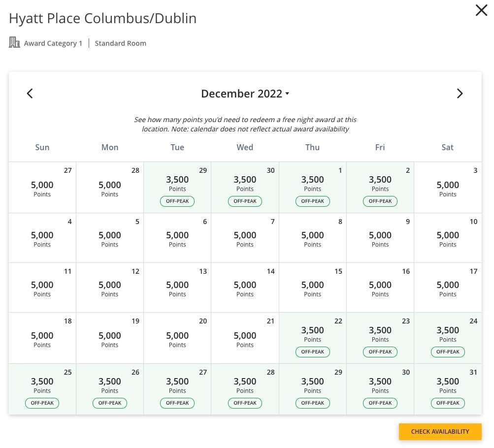The height and width of the screenshot is (448, 494).
Task: Advance to next month arrow
Action: pos(460,94)
